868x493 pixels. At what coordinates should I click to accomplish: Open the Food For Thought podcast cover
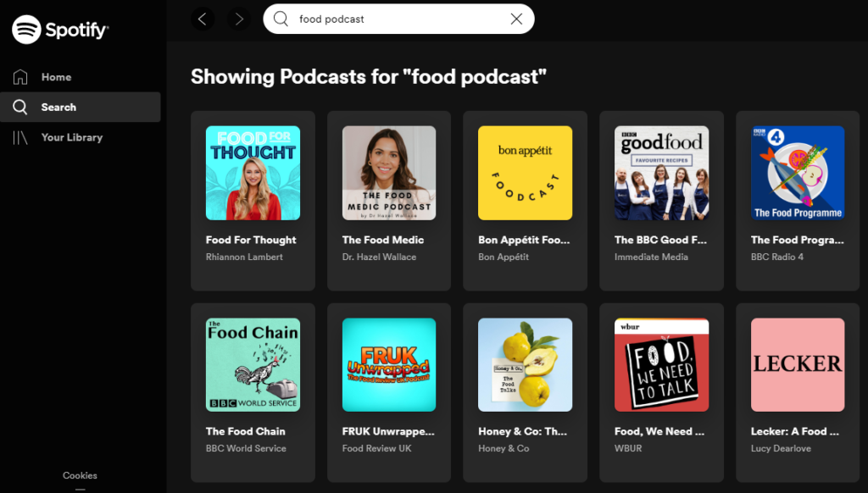tap(253, 173)
